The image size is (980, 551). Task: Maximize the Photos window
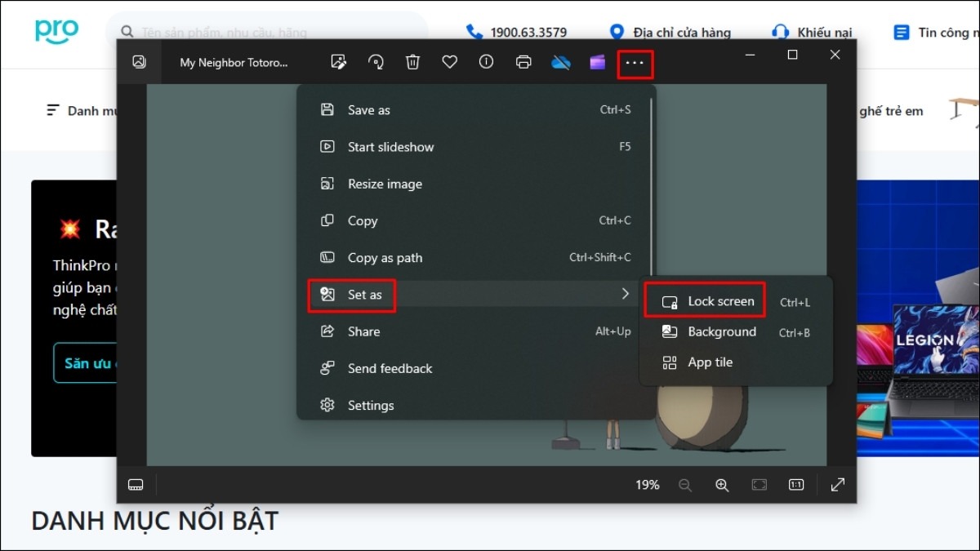[792, 55]
